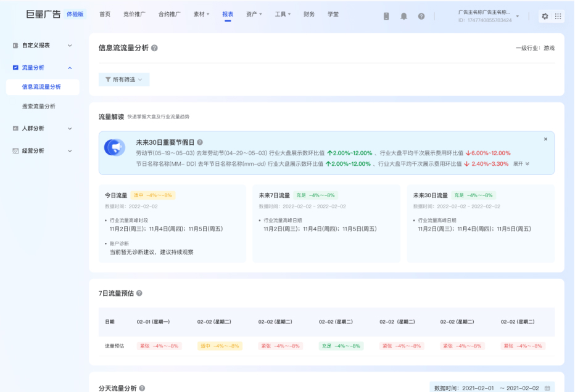Open the 所有筛选 filter dropdown
The width and height of the screenshot is (575, 392).
click(124, 80)
